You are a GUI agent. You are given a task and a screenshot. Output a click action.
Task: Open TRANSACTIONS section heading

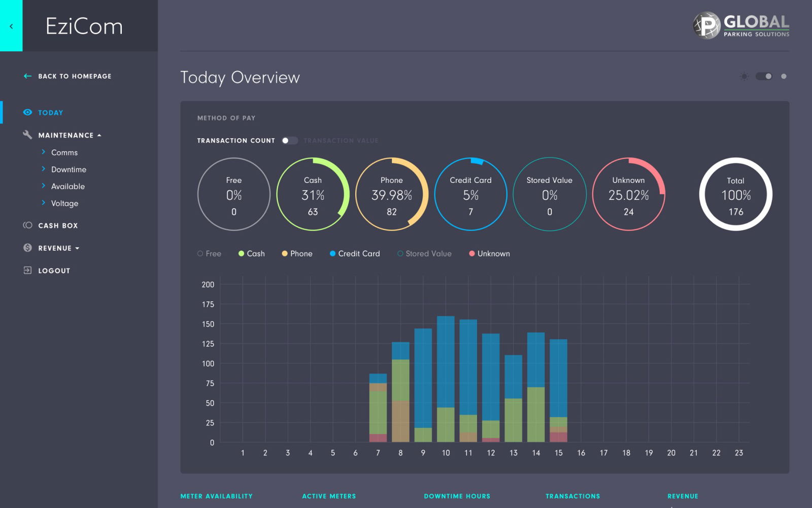(573, 496)
